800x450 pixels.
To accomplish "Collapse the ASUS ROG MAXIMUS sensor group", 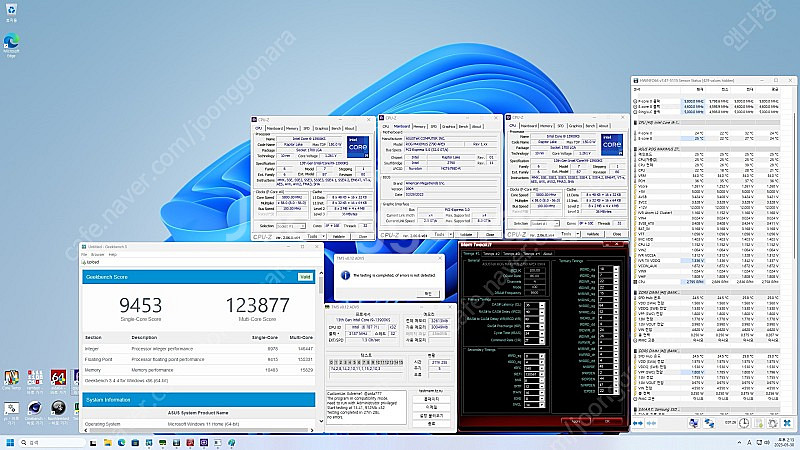I will pos(636,149).
